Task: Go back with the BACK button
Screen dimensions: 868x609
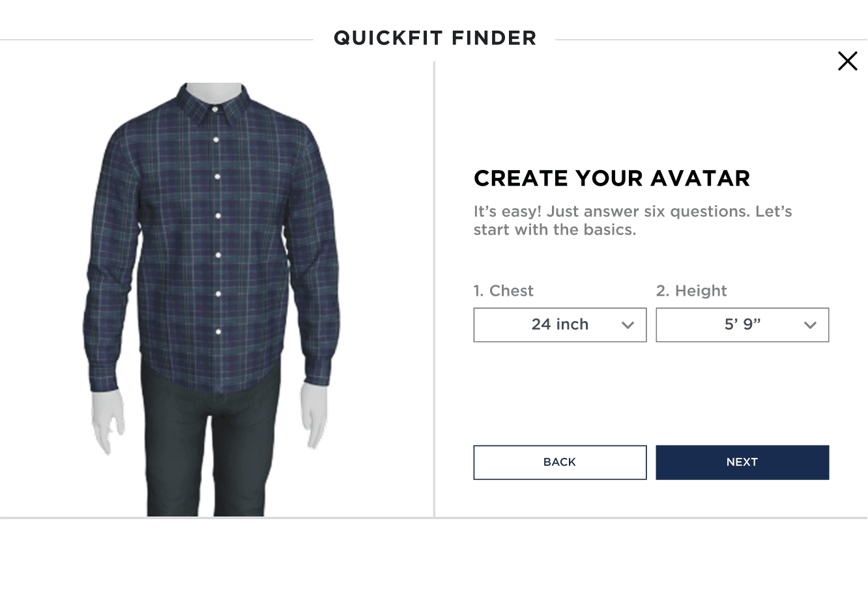Action: (560, 462)
